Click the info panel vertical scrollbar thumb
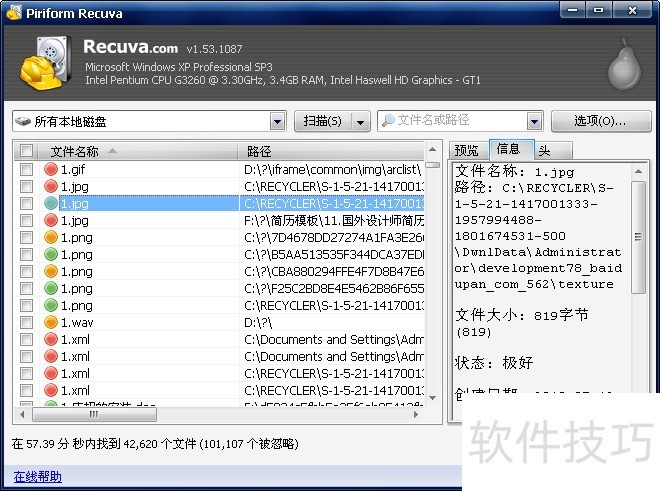 coord(639,237)
